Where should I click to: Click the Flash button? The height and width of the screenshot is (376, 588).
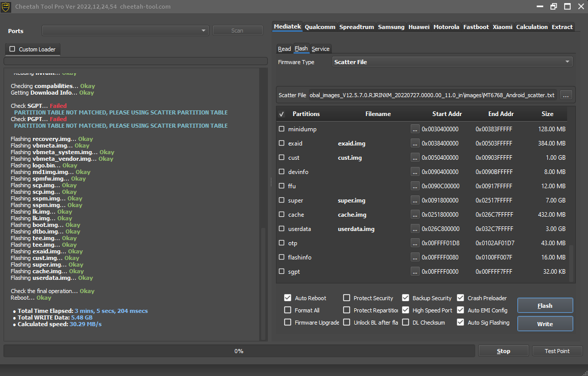point(545,305)
